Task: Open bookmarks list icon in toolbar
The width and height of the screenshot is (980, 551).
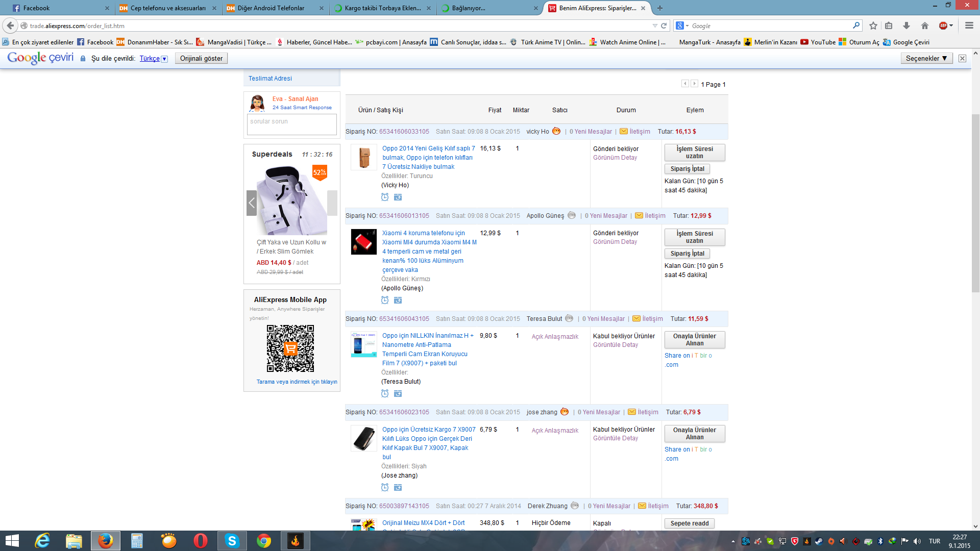Action: point(889,26)
